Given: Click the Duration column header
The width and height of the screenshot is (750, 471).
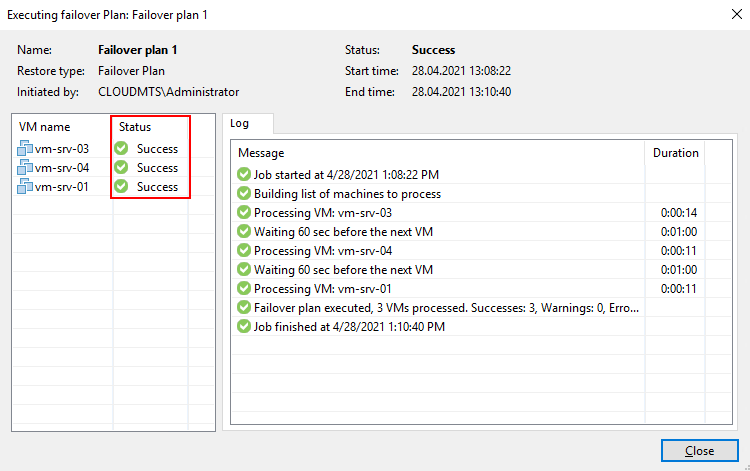Looking at the screenshot, I should click(x=676, y=153).
